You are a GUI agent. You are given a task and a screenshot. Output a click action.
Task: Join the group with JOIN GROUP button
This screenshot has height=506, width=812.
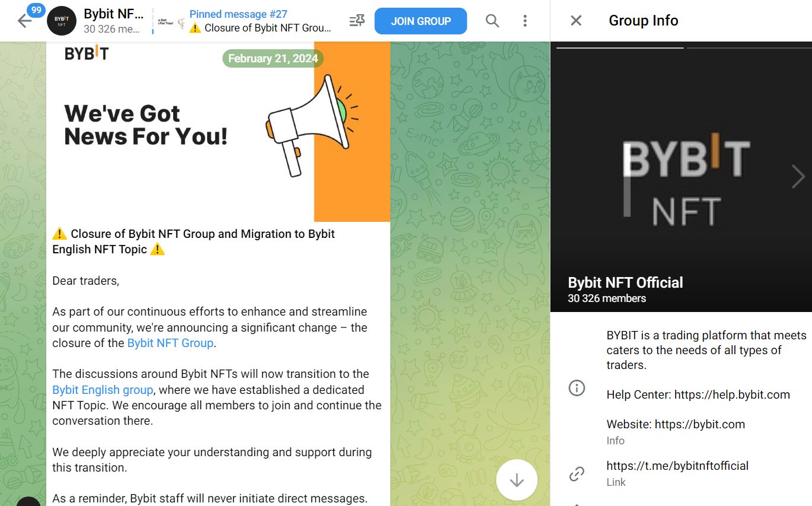[421, 21]
